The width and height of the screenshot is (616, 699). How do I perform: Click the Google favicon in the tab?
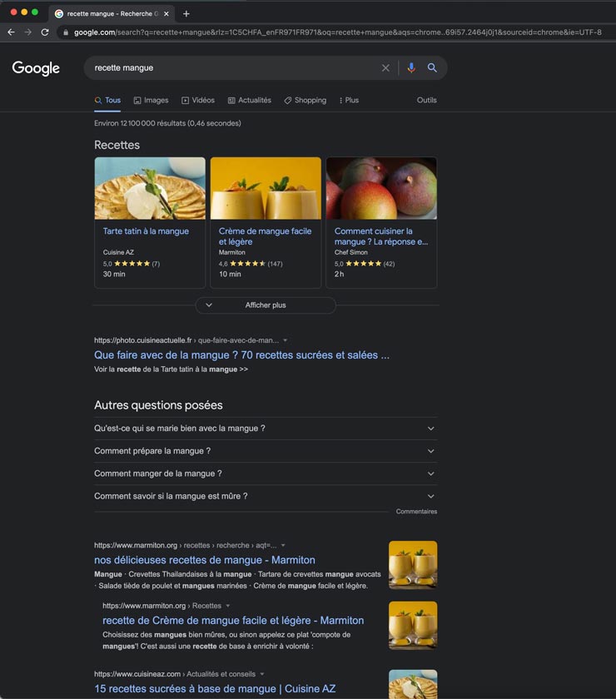59,14
